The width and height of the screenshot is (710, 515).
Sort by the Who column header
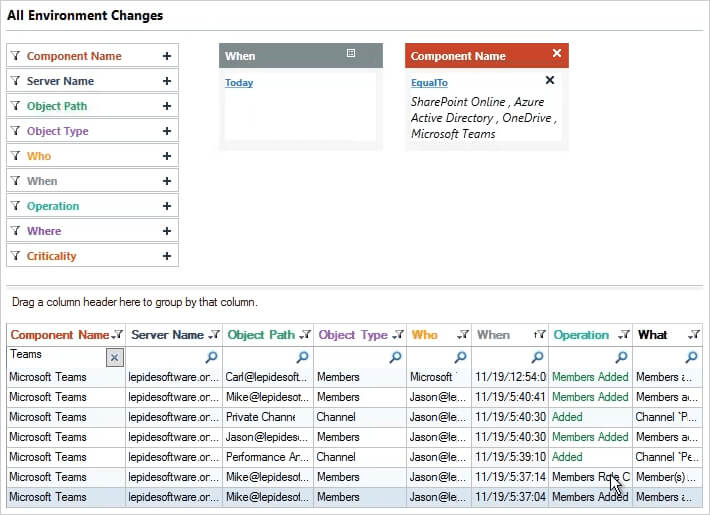point(424,335)
